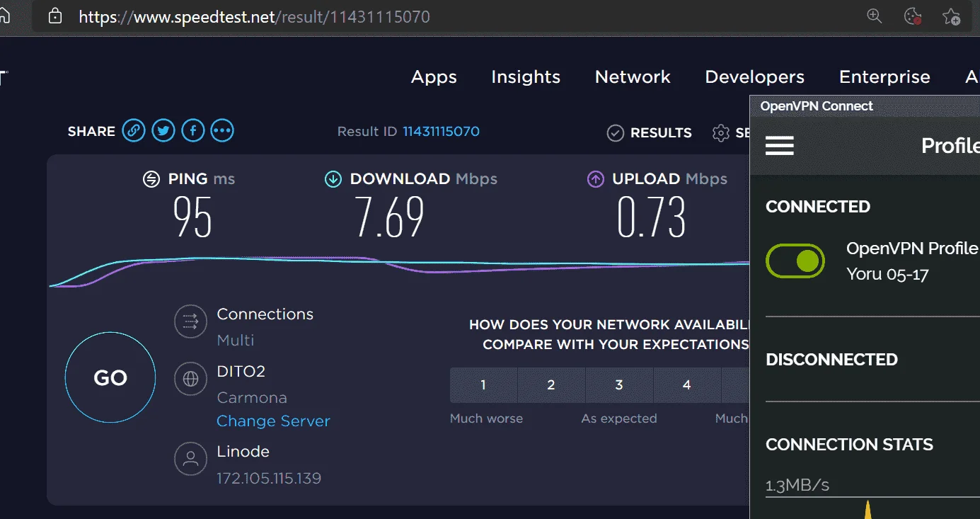This screenshot has height=519, width=980.
Task: Open the RESULTS page
Action: pyautogui.click(x=661, y=132)
